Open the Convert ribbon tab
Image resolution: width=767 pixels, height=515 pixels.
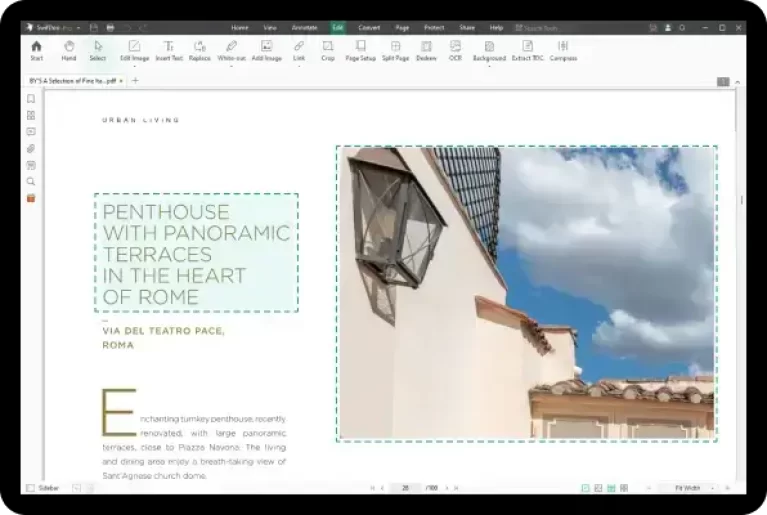click(x=369, y=27)
